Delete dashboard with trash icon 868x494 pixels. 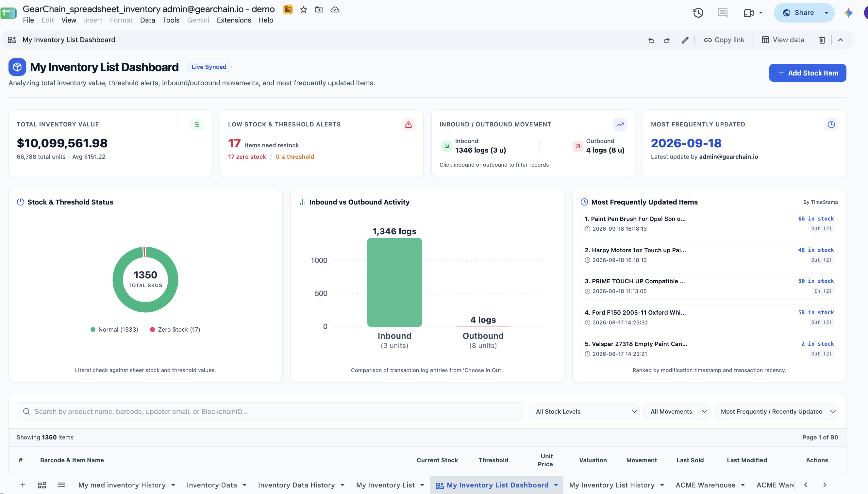[822, 40]
